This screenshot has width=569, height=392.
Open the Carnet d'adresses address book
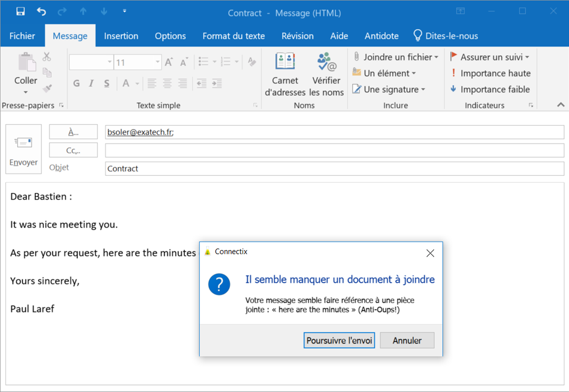click(285, 74)
